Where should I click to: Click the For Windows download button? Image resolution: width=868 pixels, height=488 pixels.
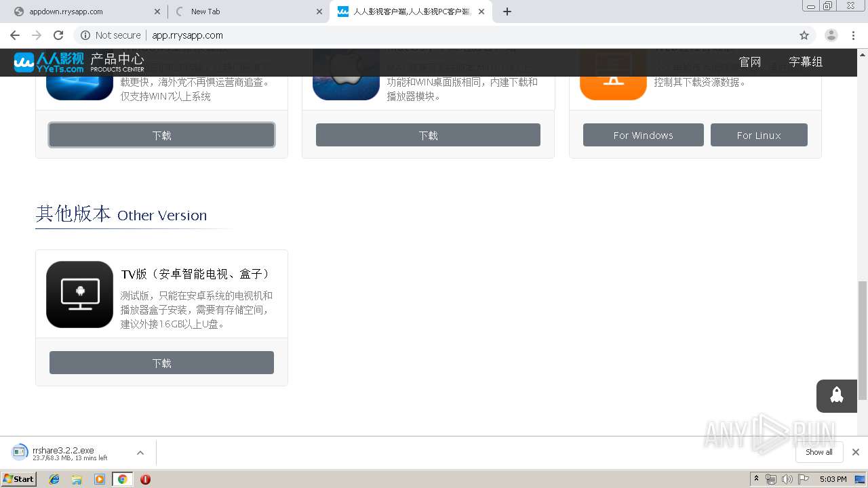click(x=643, y=135)
